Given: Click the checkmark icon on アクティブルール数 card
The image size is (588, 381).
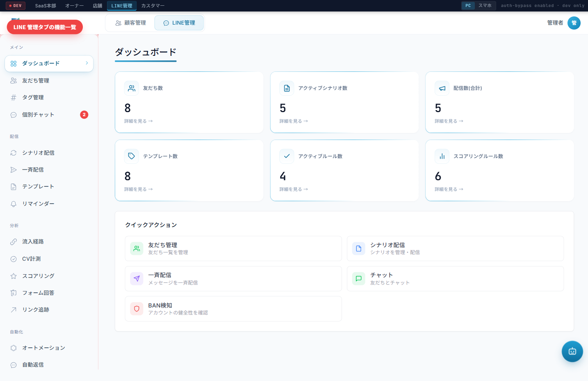Looking at the screenshot, I should coord(287,156).
